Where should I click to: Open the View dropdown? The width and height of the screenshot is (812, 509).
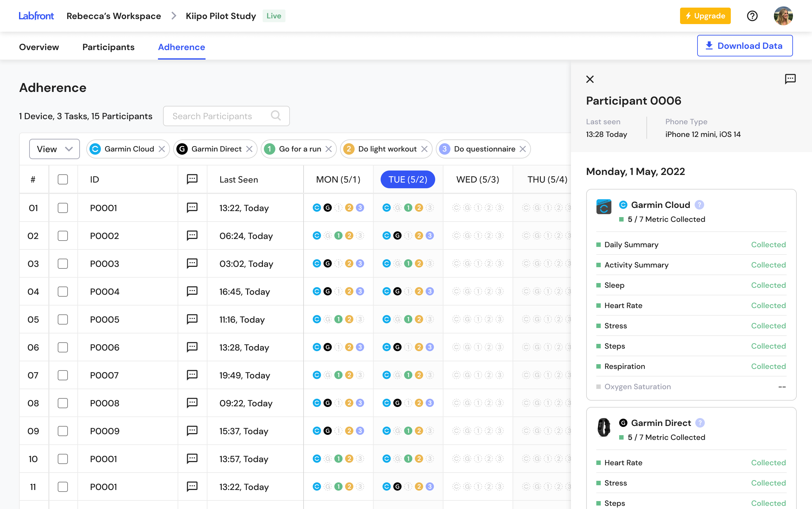click(x=54, y=149)
